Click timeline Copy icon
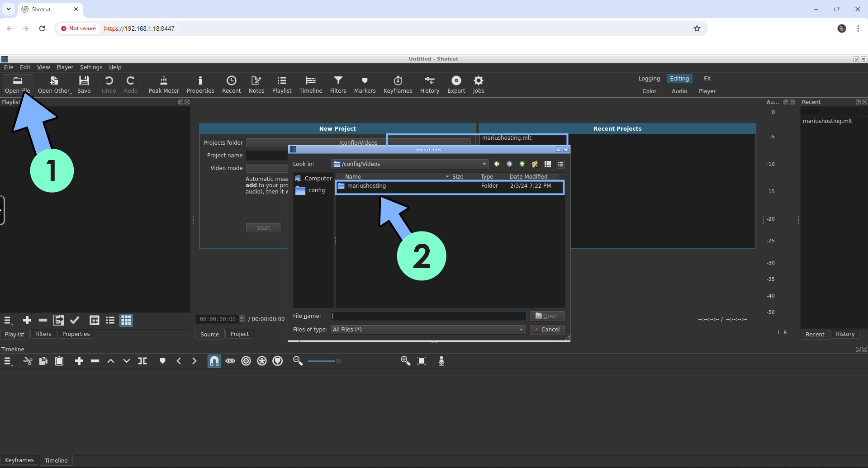 coord(43,361)
